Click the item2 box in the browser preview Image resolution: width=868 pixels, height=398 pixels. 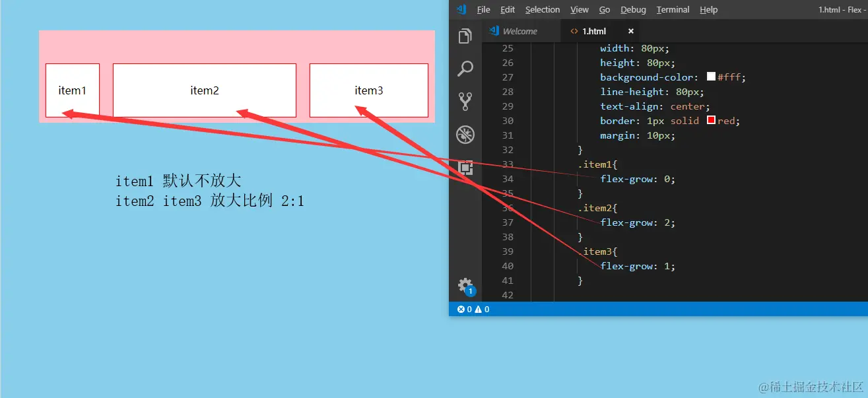coord(205,90)
